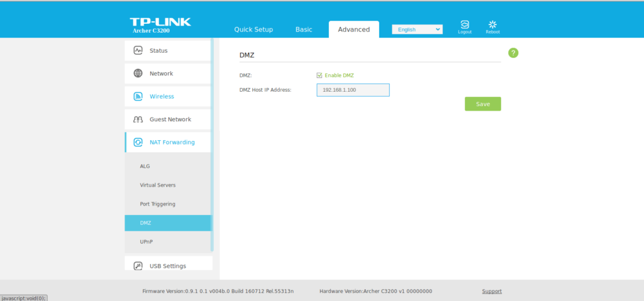
Task: Select Port Triggering submenu item
Action: coord(157,204)
